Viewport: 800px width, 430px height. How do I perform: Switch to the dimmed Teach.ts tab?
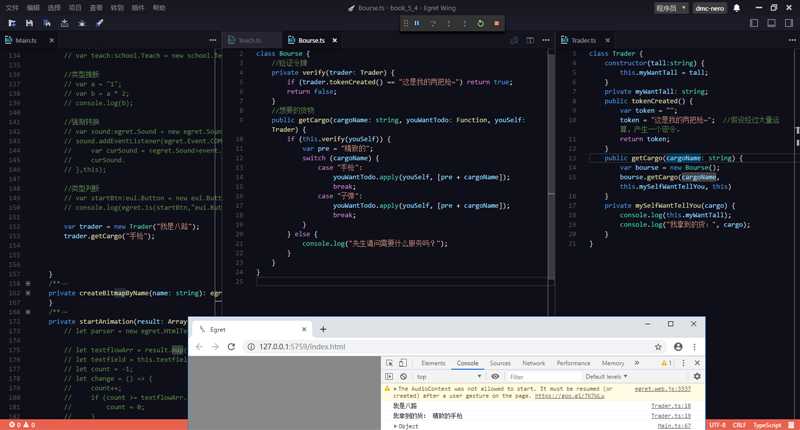250,40
